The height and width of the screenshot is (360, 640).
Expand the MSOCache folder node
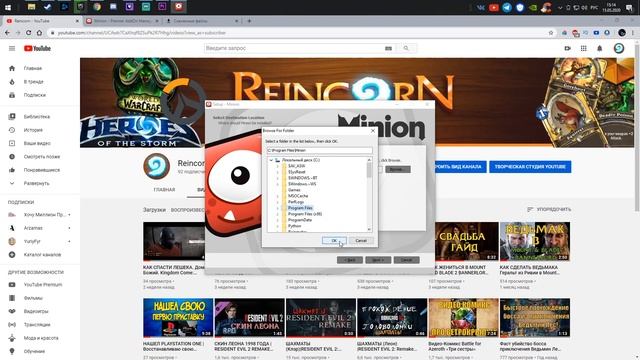pos(278,196)
